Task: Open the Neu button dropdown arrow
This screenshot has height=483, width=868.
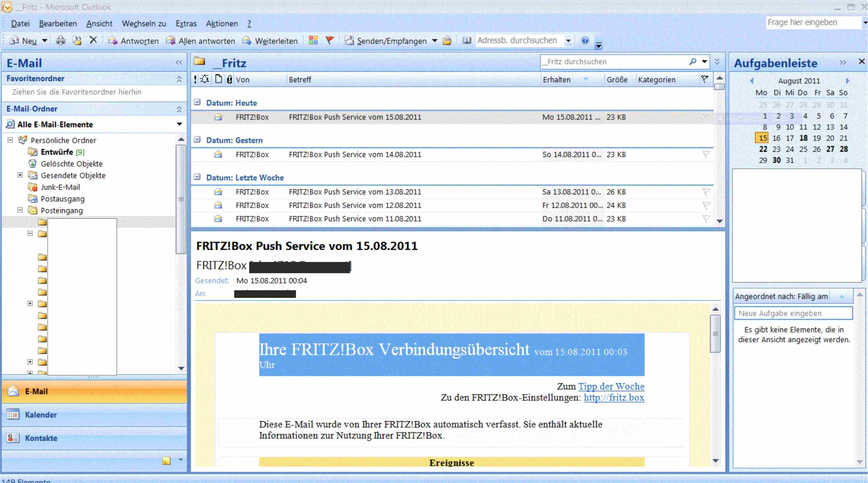Action: point(44,41)
